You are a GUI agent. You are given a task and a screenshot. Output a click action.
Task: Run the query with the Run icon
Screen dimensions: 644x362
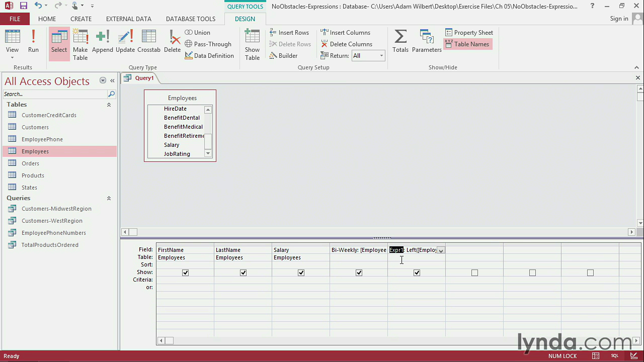[33, 41]
